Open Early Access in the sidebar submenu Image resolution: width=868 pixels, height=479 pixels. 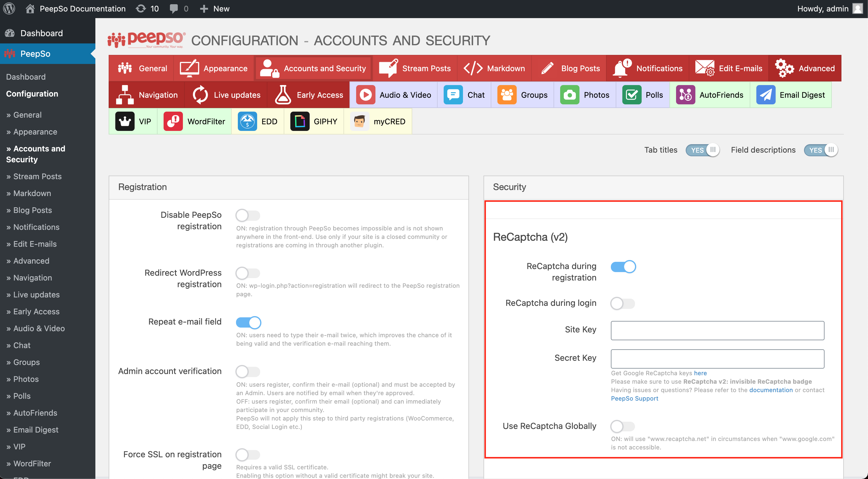(x=33, y=311)
